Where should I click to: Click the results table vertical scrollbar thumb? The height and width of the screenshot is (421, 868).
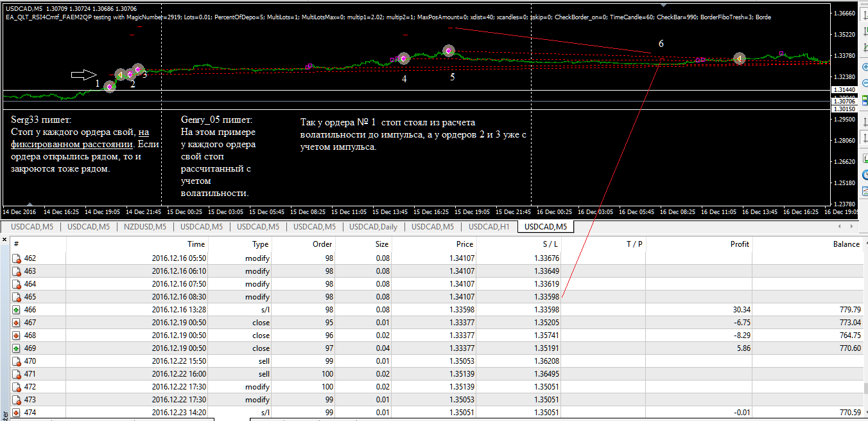[865, 388]
